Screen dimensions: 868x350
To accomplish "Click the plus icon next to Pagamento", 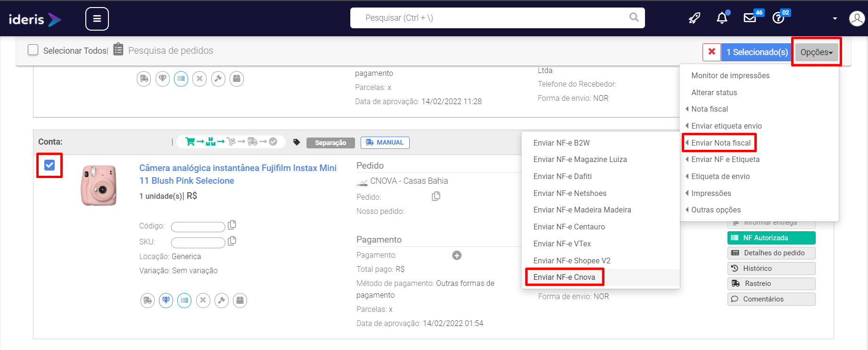I will coord(457,255).
